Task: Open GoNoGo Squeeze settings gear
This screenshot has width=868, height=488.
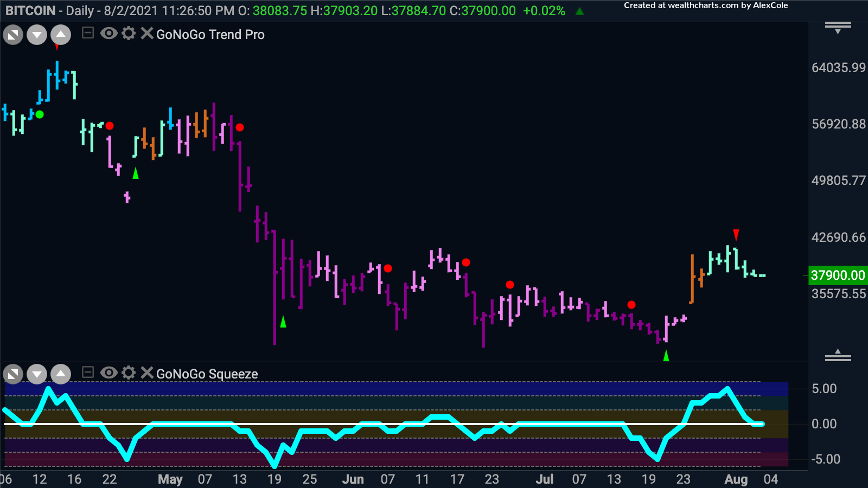Action: [x=129, y=373]
